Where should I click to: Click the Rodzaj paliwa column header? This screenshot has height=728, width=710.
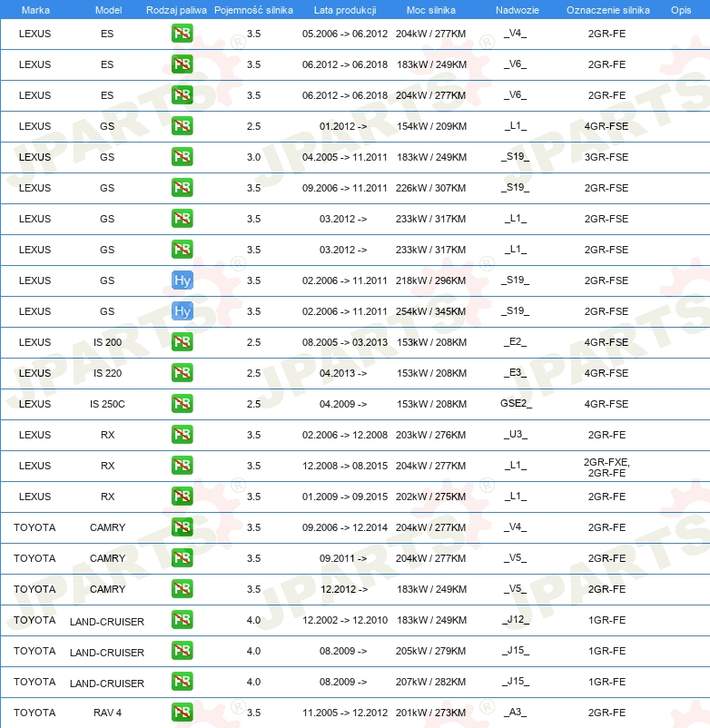(x=176, y=9)
